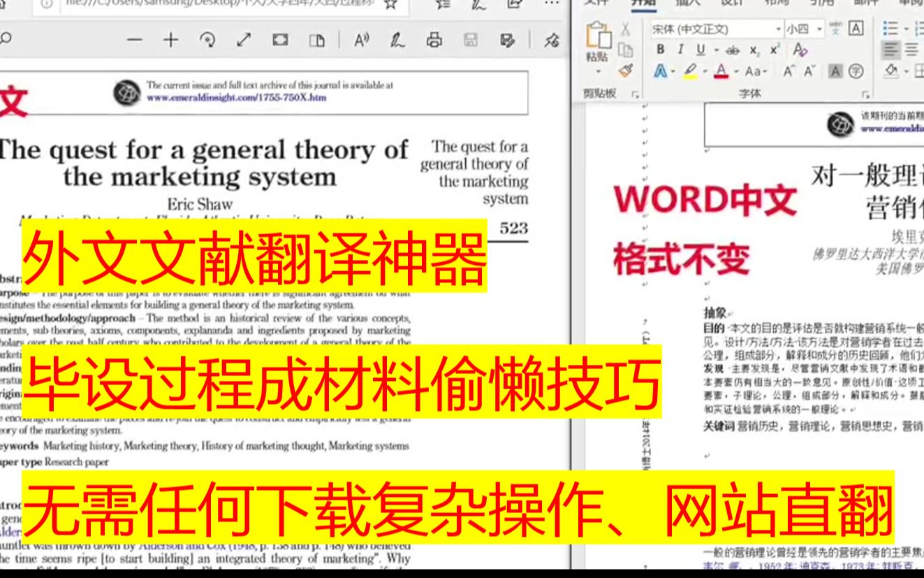Pin the PDF toolbar

pyautogui.click(x=552, y=40)
